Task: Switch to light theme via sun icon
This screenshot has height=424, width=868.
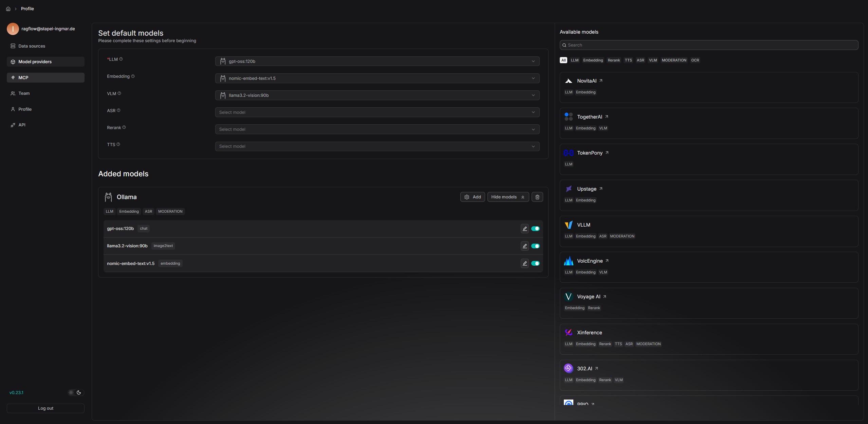Action: point(71,392)
